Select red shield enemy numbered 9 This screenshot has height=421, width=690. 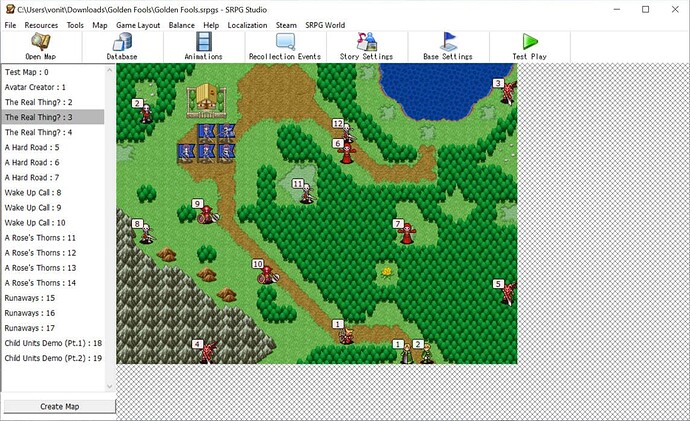point(207,214)
